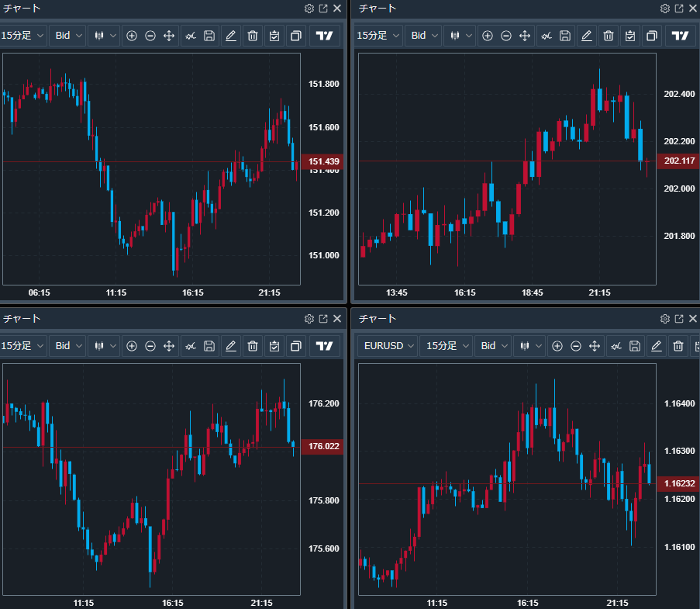The width and height of the screenshot is (700, 609).
Task: Click the clipboard checklist icon in the top-right chart
Action: point(629,36)
